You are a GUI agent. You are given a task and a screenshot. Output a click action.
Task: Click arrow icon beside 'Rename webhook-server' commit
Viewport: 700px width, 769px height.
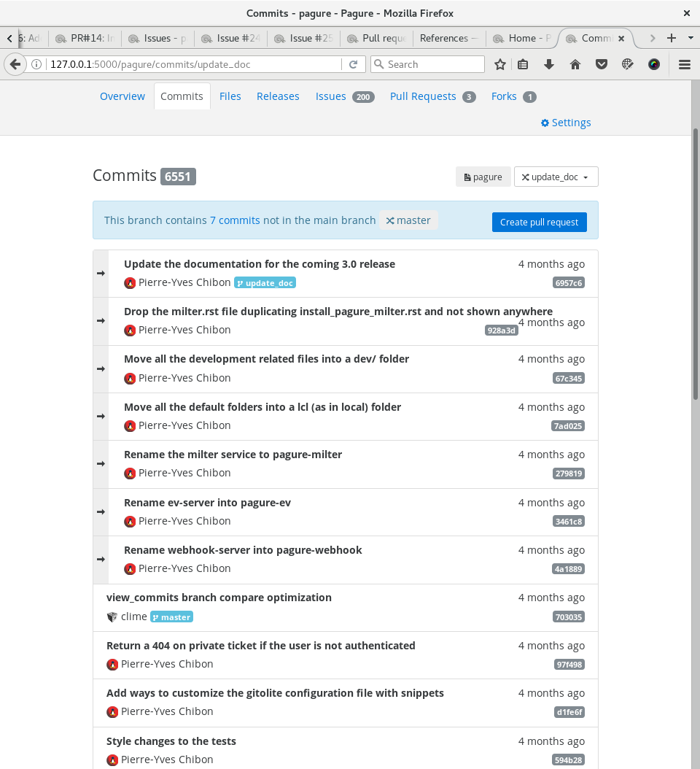click(101, 560)
